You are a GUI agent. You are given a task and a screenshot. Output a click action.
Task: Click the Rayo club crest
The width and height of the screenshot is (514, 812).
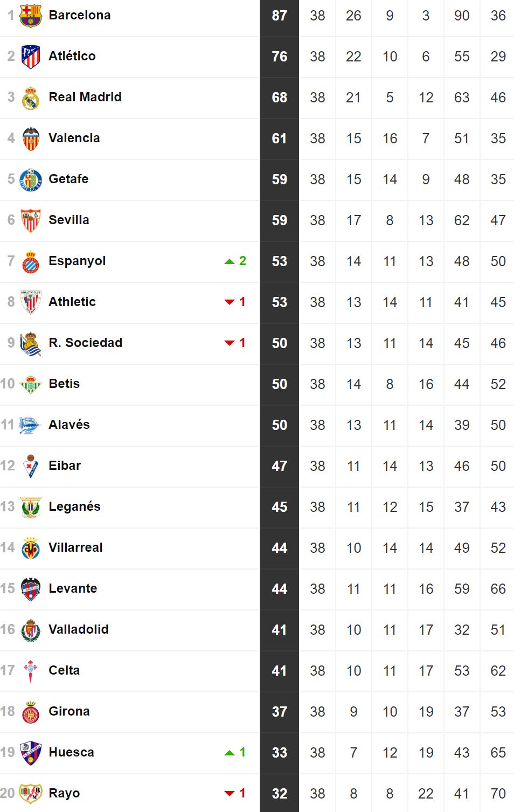coord(31,793)
